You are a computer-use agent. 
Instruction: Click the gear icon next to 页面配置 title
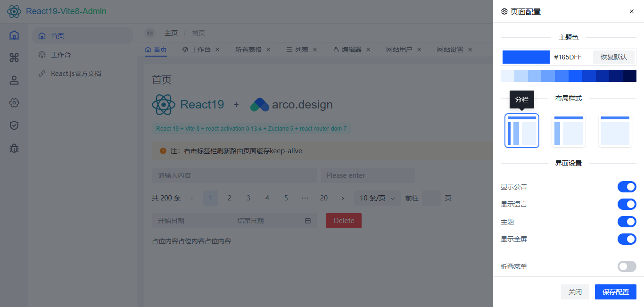[x=504, y=11]
